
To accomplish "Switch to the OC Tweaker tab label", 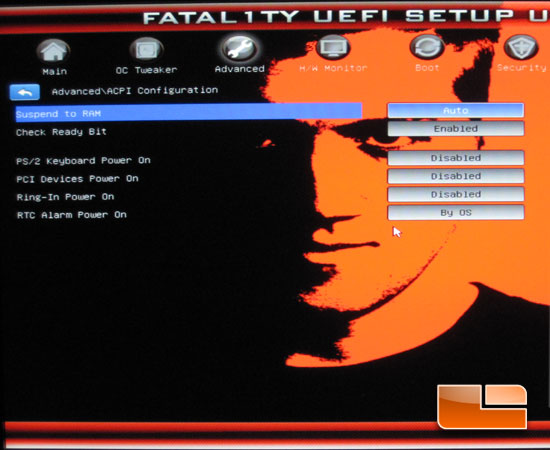I will (x=146, y=70).
